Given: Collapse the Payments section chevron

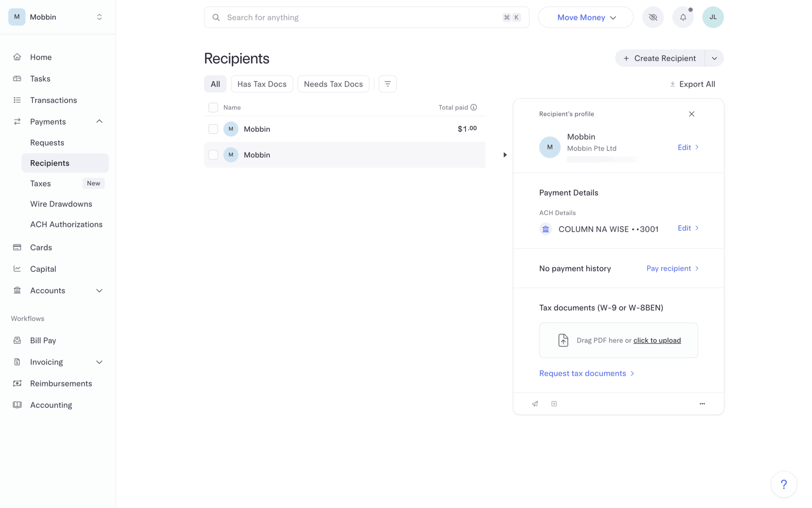Looking at the screenshot, I should pos(99,121).
